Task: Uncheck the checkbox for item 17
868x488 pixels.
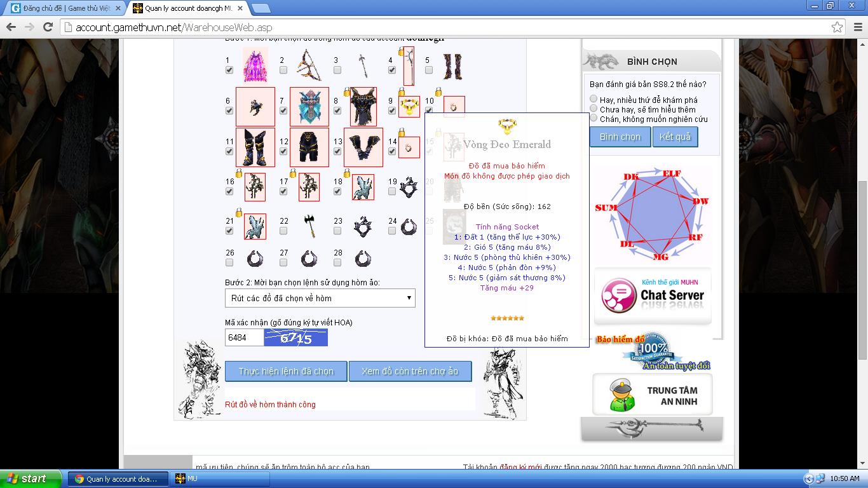Action: tap(283, 191)
